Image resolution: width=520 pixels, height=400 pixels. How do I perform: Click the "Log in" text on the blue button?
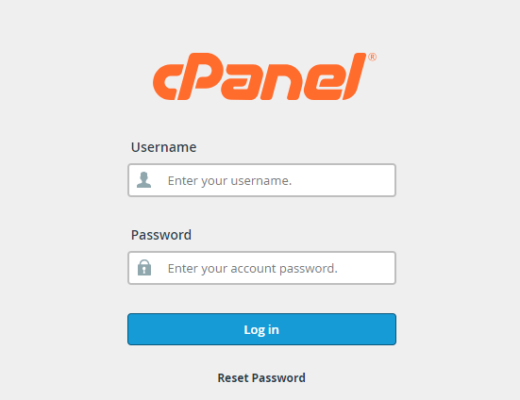[x=261, y=330]
